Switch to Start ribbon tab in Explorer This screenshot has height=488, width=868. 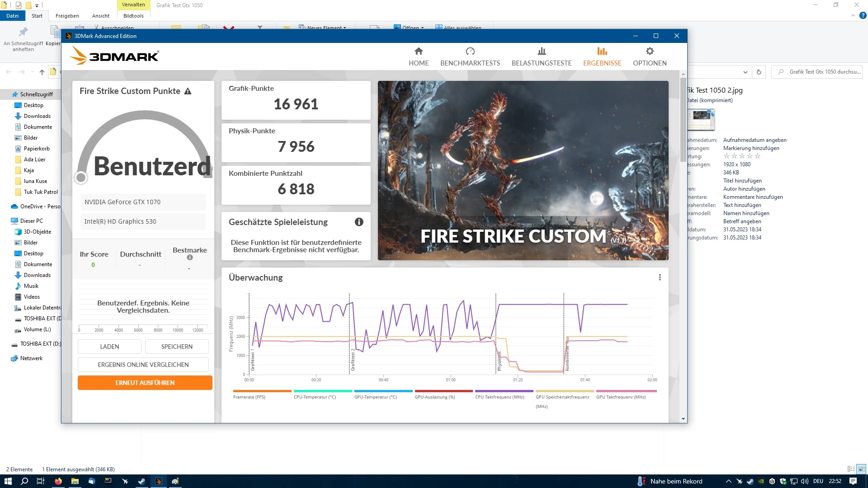[37, 16]
